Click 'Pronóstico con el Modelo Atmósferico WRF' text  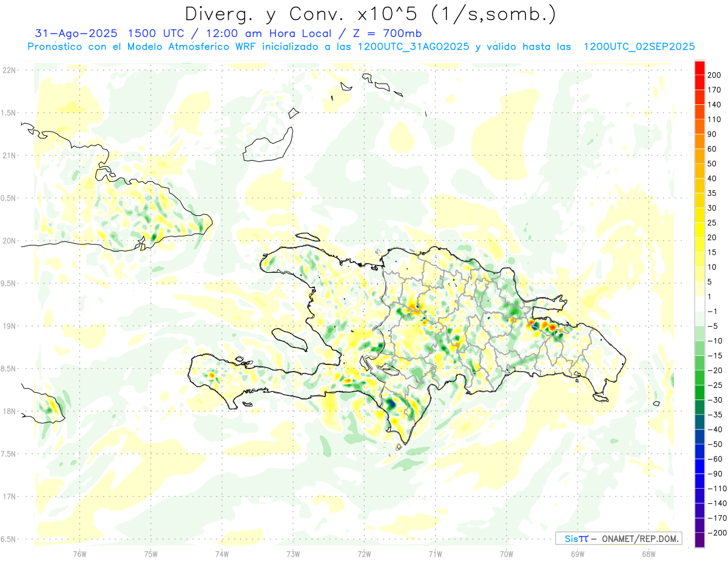(x=144, y=47)
